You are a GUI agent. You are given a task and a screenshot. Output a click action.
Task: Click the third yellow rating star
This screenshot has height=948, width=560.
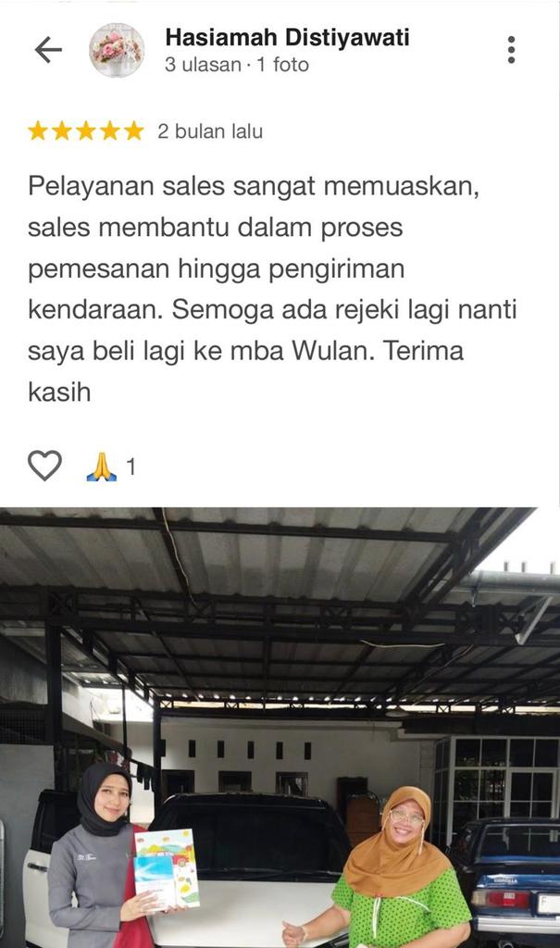click(x=86, y=131)
